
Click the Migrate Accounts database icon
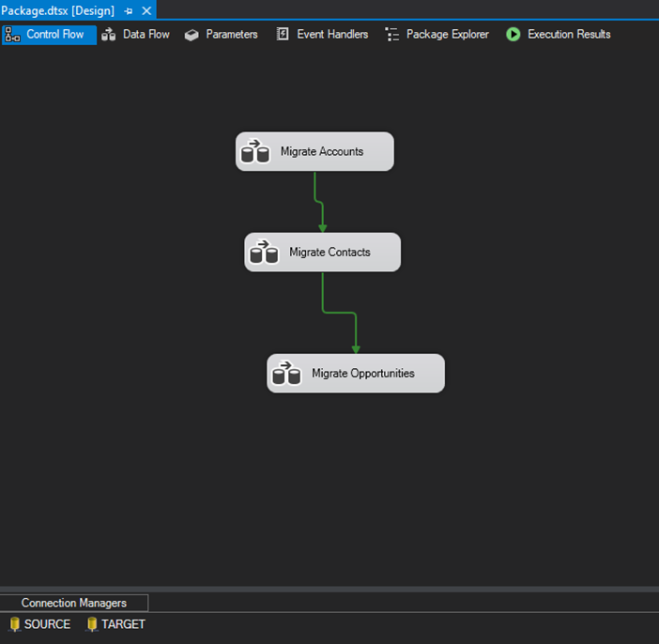pos(255,151)
